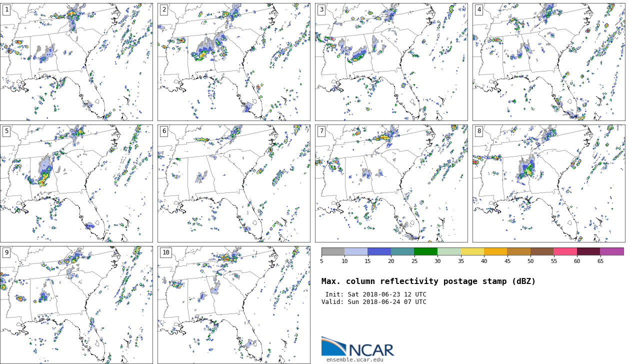Click the 'Valid: Sun 2018-06-24 07 UTC' text
The image size is (630, 364).
pos(374,302)
